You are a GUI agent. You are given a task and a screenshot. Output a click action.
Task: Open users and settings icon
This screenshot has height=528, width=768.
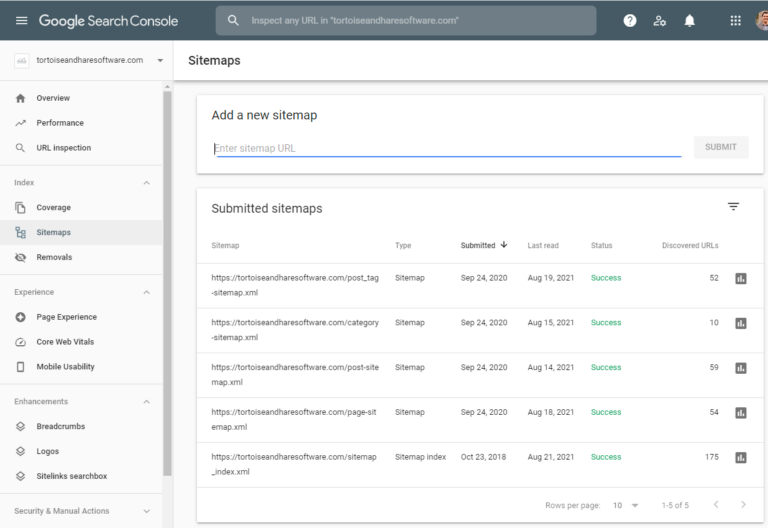point(660,21)
